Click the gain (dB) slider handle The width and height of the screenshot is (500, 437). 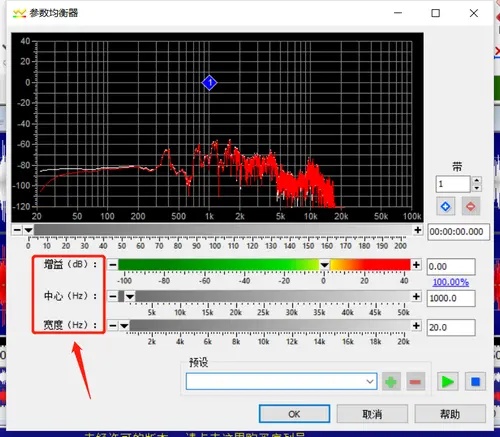click(324, 265)
